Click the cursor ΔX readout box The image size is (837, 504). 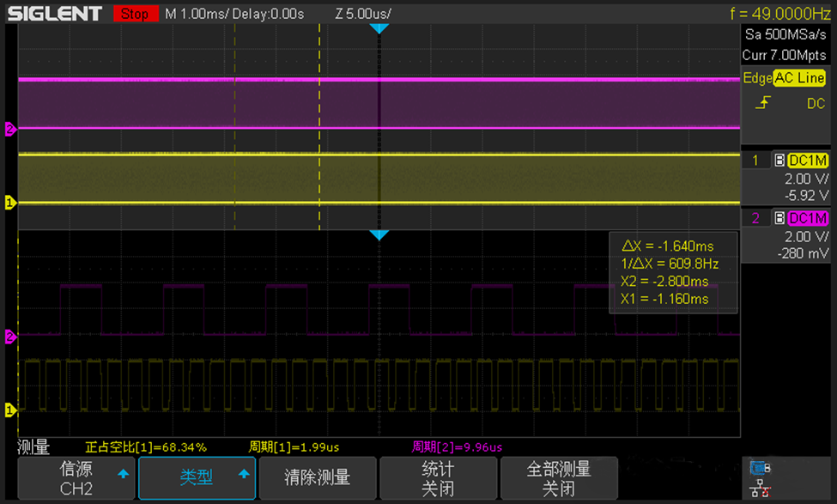coord(673,271)
